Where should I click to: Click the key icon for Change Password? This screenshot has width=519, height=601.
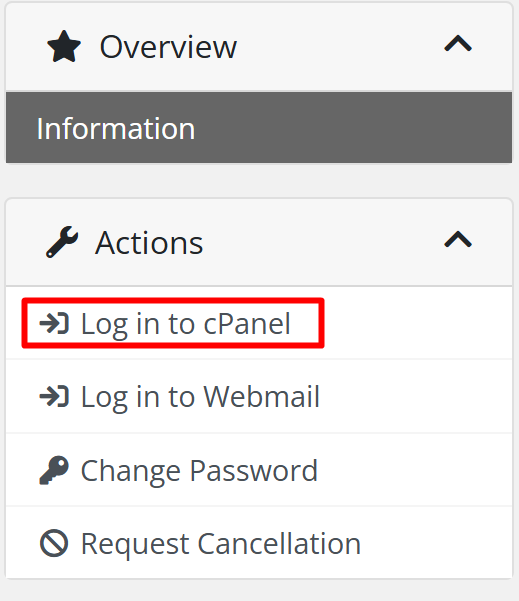tap(54, 470)
